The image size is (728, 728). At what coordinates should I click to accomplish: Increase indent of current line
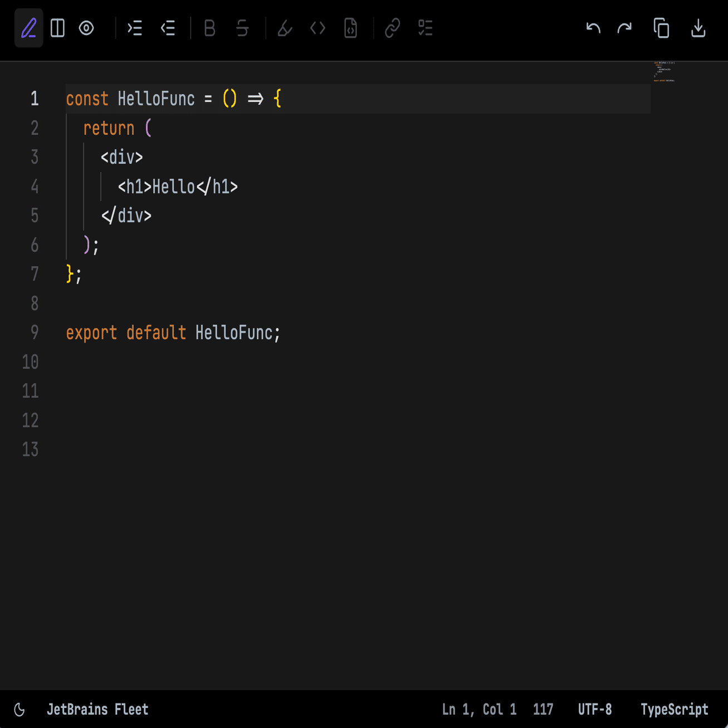coord(135,28)
